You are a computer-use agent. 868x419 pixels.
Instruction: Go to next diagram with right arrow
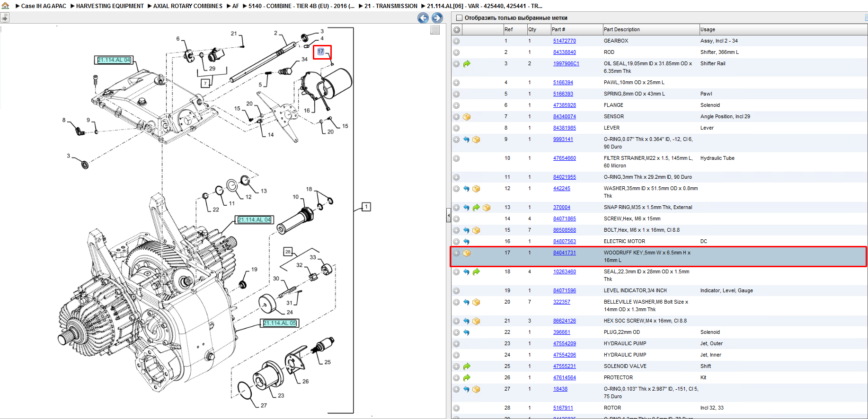coord(437,18)
